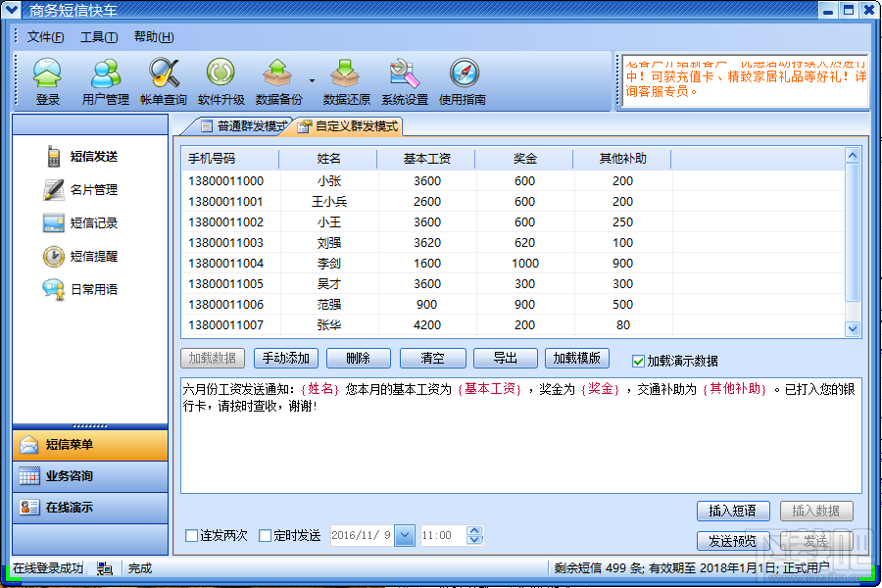Select phone number 1380011005
This screenshot has height=588, width=882.
225,284
